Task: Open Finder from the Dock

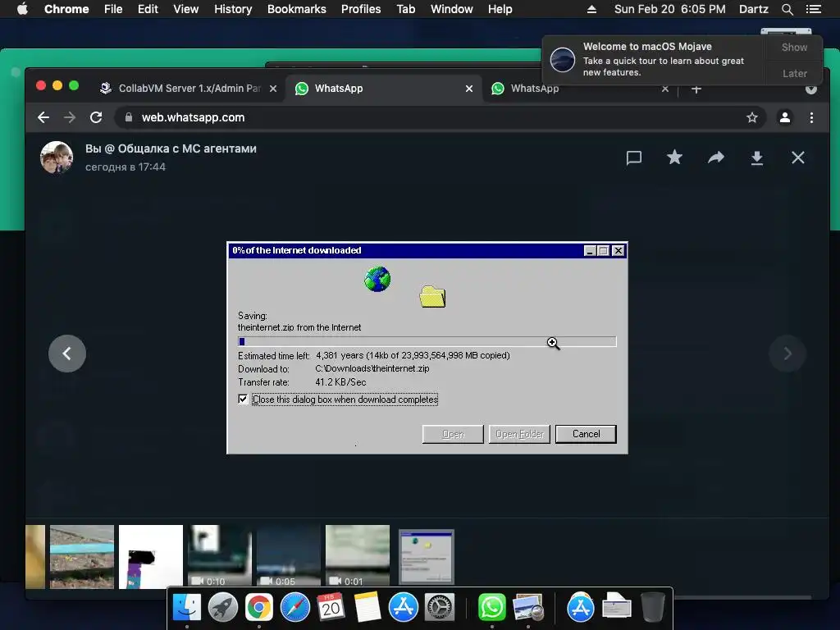Action: 187,608
